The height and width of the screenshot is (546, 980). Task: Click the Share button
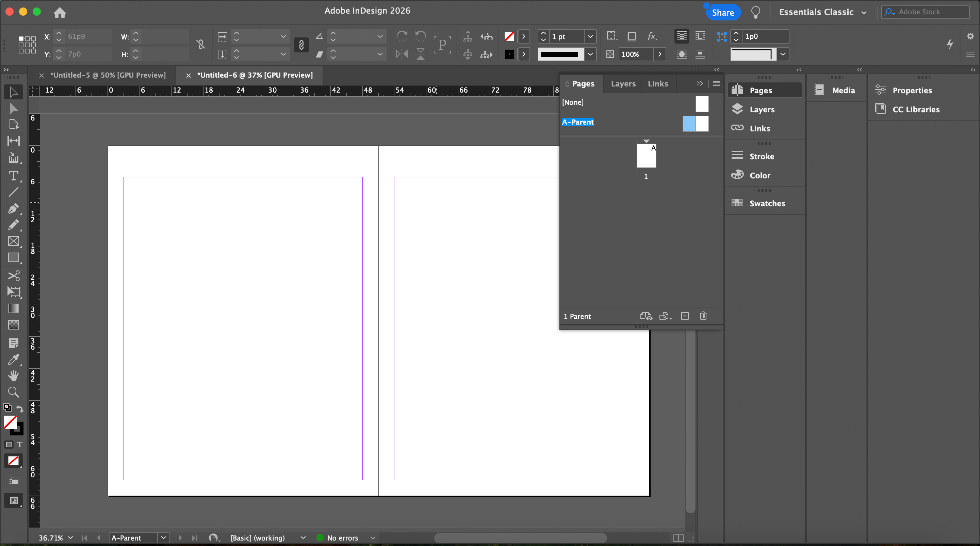723,13
